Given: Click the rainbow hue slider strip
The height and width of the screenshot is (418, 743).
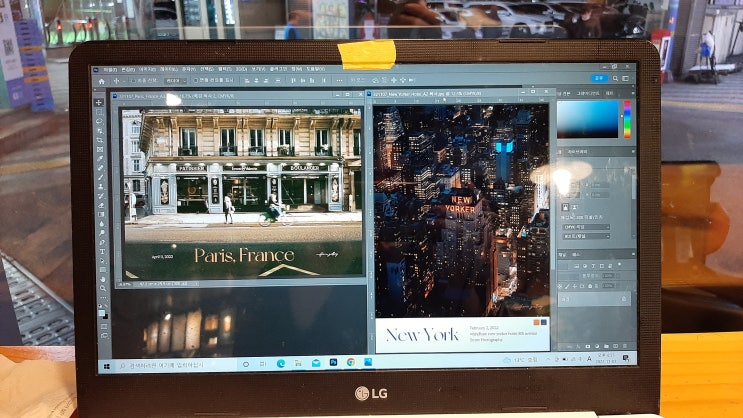Looking at the screenshot, I should (x=627, y=119).
